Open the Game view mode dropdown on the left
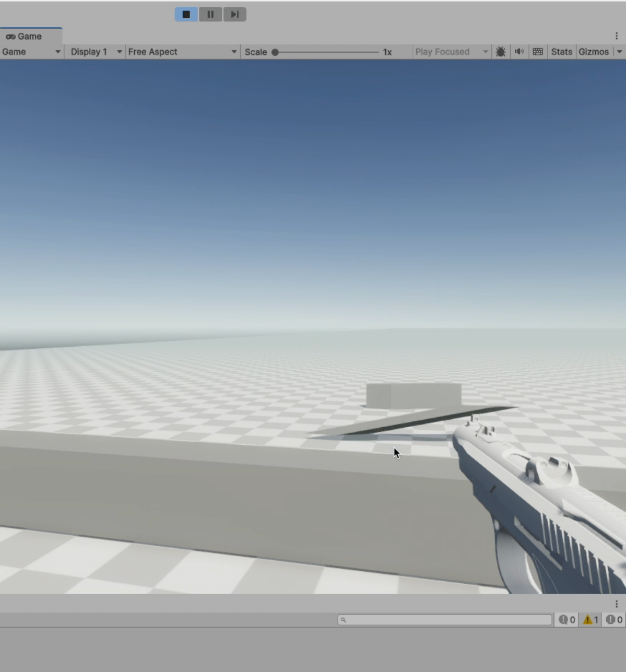The width and height of the screenshot is (626, 672). click(31, 52)
